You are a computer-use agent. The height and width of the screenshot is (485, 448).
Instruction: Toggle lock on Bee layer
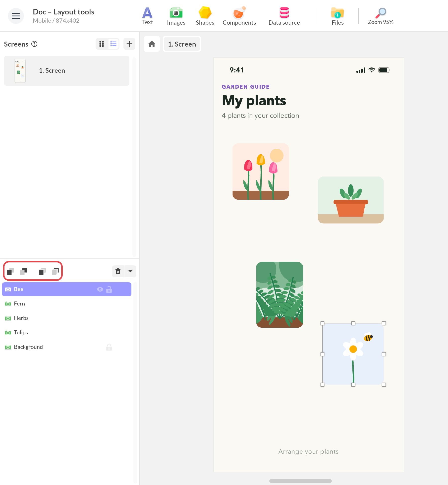[109, 289]
